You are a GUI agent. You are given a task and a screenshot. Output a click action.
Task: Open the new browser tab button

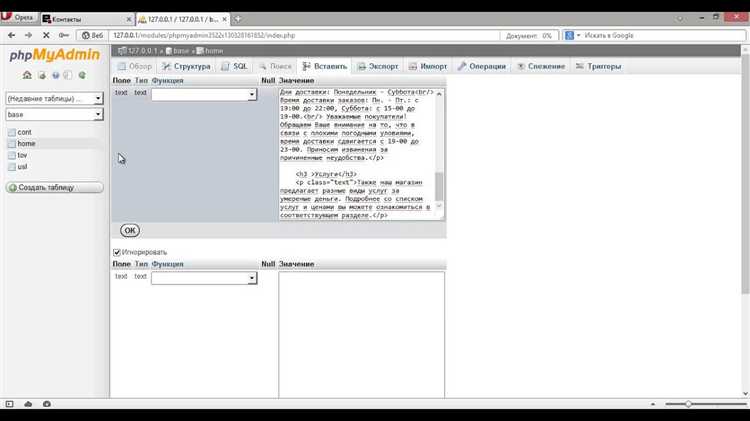pos(237,19)
